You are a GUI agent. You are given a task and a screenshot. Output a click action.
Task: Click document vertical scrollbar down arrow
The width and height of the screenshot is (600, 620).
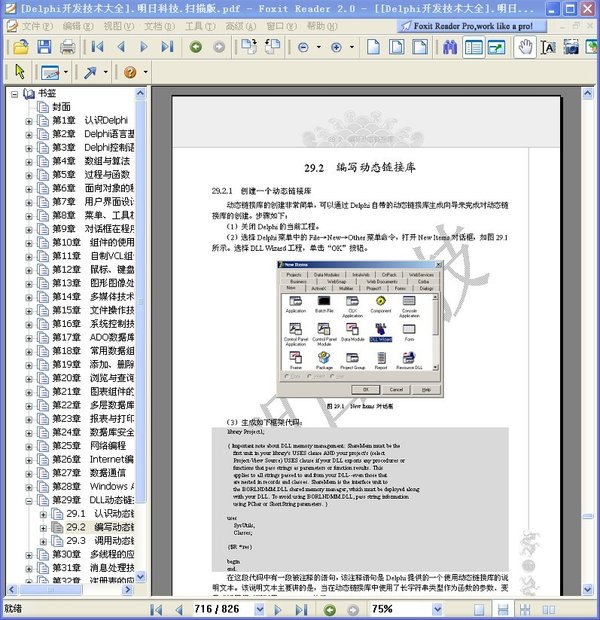pos(588,589)
